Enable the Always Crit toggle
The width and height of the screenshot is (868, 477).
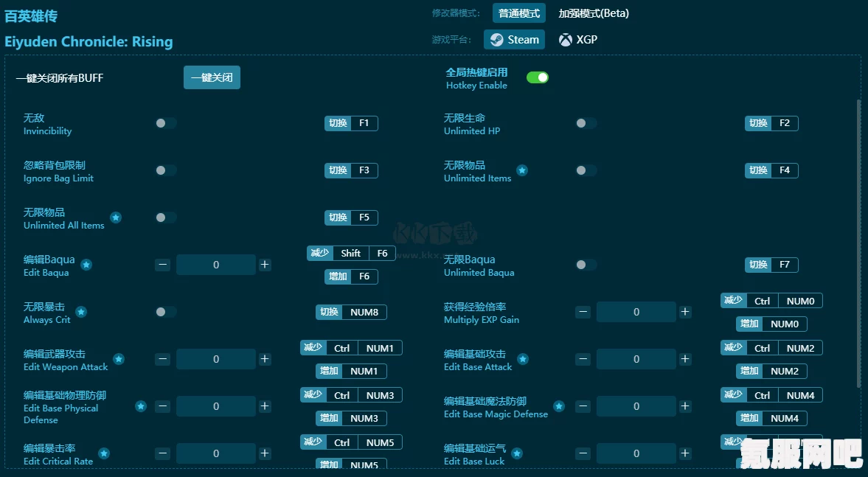coord(165,312)
